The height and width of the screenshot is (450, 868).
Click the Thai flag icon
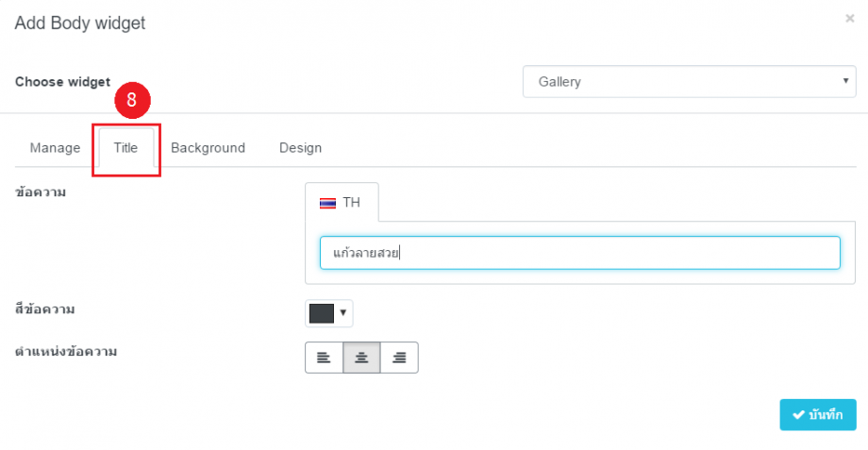328,203
